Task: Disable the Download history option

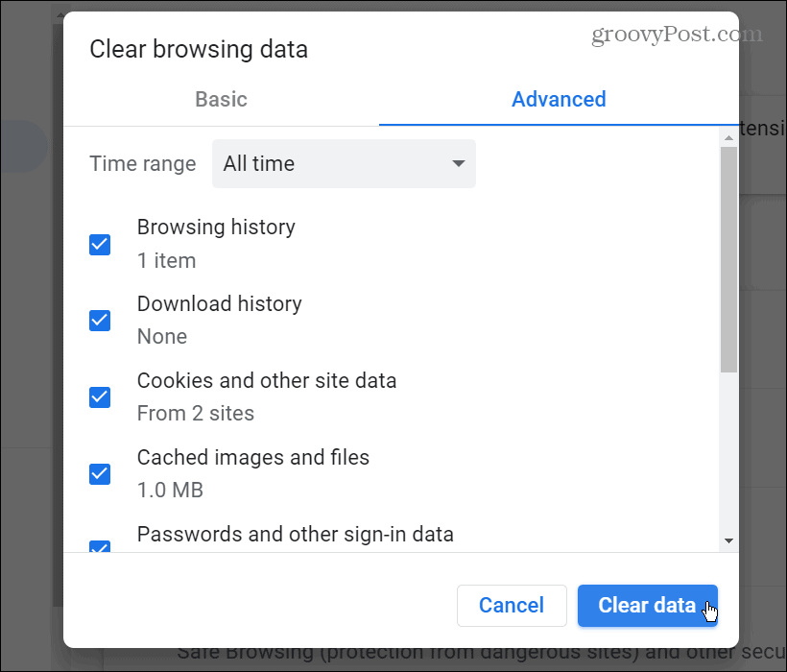Action: 100,321
